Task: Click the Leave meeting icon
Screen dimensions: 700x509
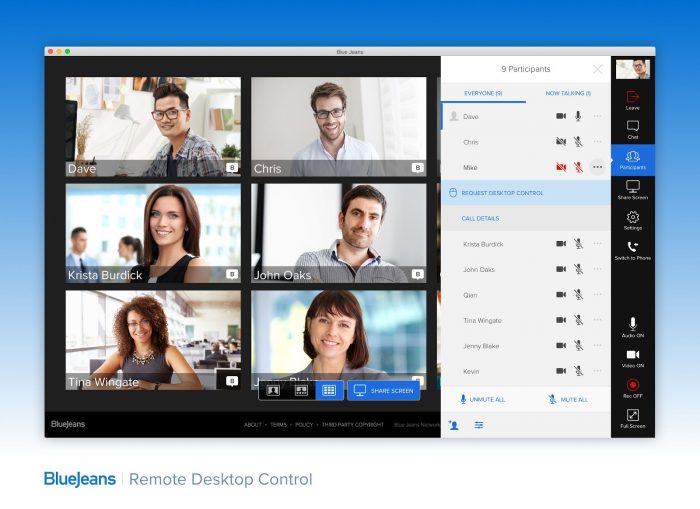Action: (632, 97)
